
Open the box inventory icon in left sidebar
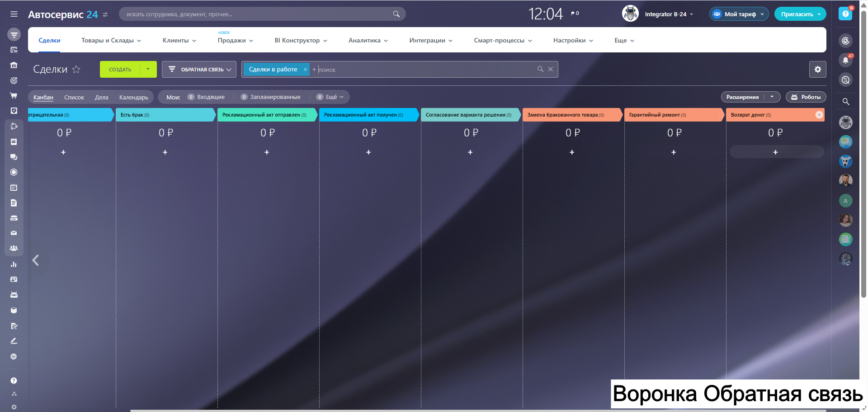pos(14,310)
